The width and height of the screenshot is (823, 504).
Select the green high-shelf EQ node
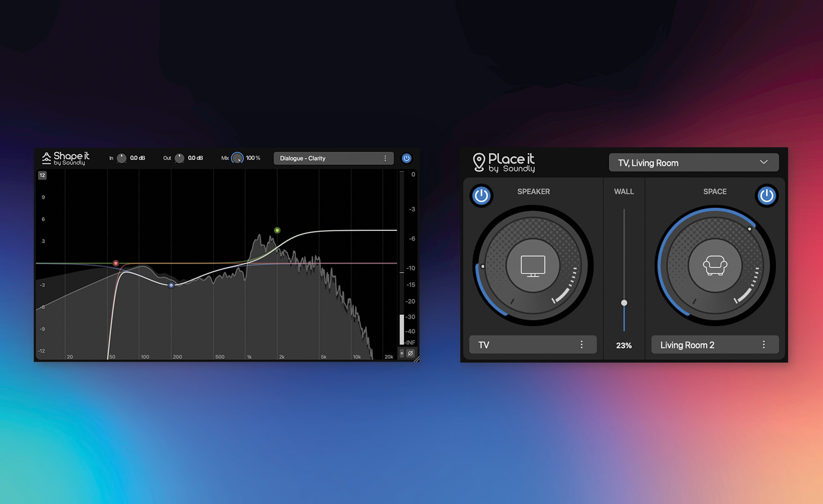tap(277, 230)
